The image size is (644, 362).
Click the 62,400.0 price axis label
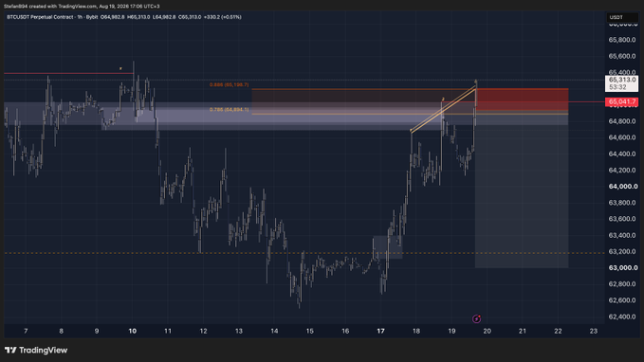(622, 317)
